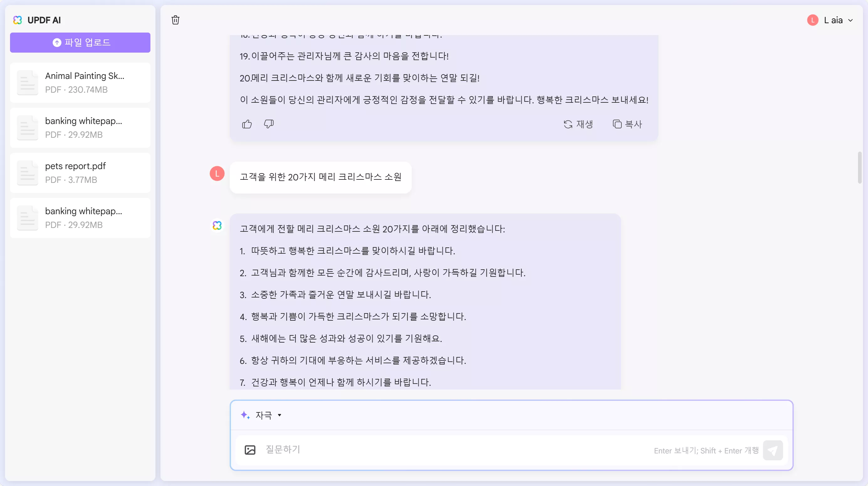Screen dimensions: 868x486
Task: Click the chat vertical scrollbar thumb
Action: click(x=860, y=168)
